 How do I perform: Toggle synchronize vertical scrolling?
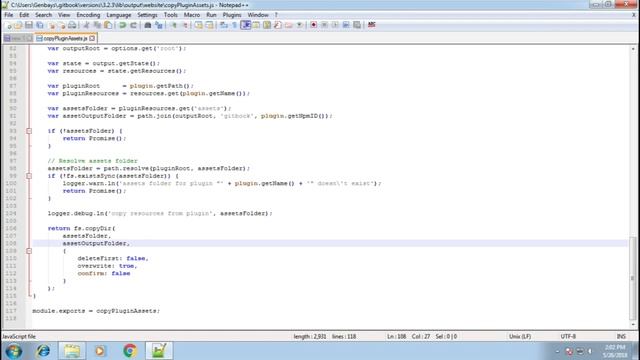click(198, 25)
